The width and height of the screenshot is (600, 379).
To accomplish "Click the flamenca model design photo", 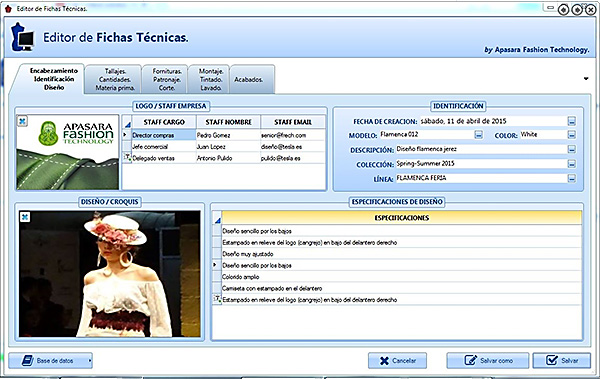I will [x=109, y=274].
